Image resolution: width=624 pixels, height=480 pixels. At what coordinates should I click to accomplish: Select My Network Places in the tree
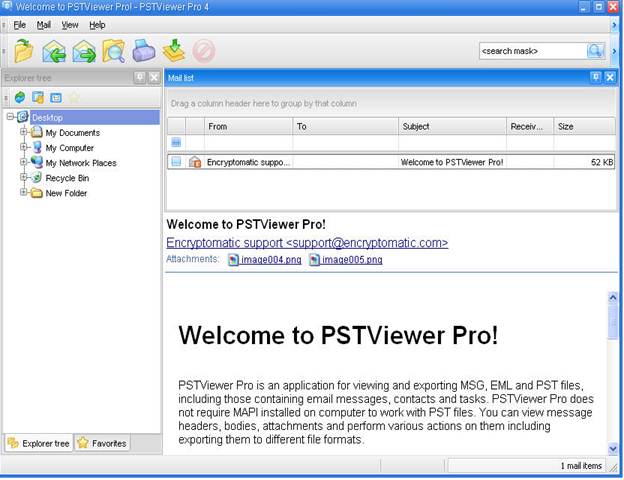81,163
